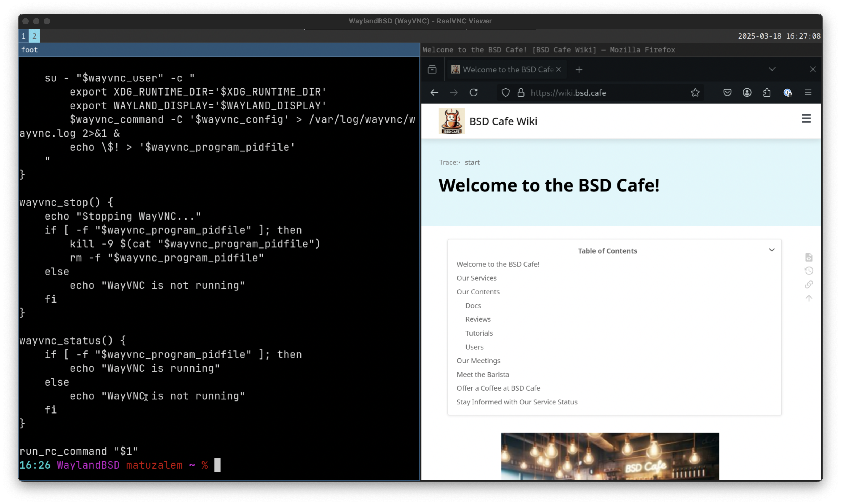Bookmark page with the star icon
The width and height of the screenshot is (841, 504).
(695, 92)
